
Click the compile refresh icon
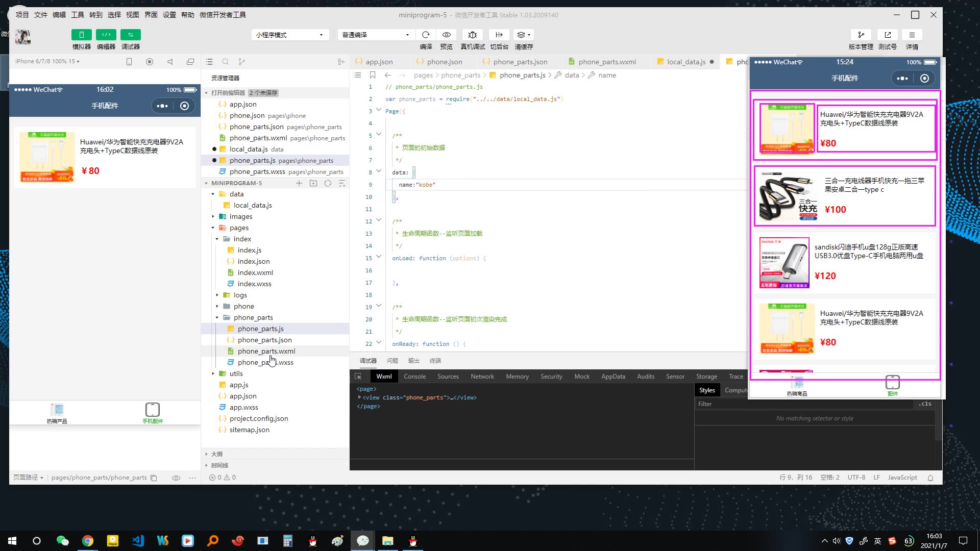click(426, 35)
